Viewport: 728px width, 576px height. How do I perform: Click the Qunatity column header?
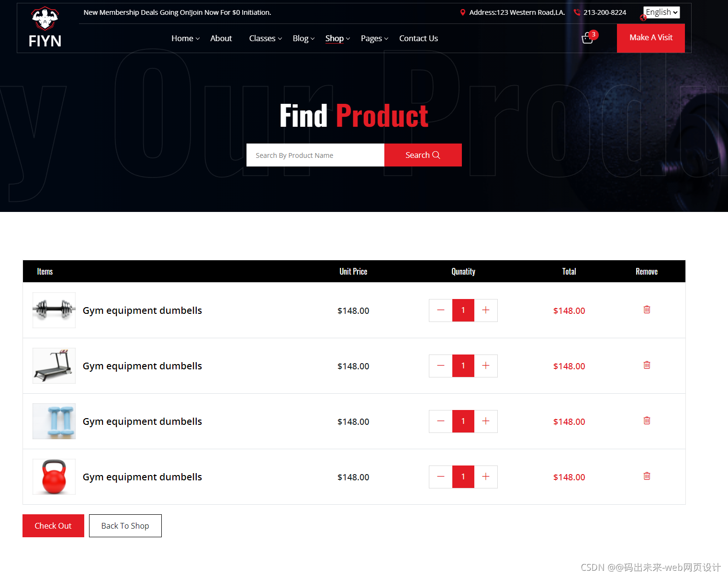pyautogui.click(x=463, y=271)
